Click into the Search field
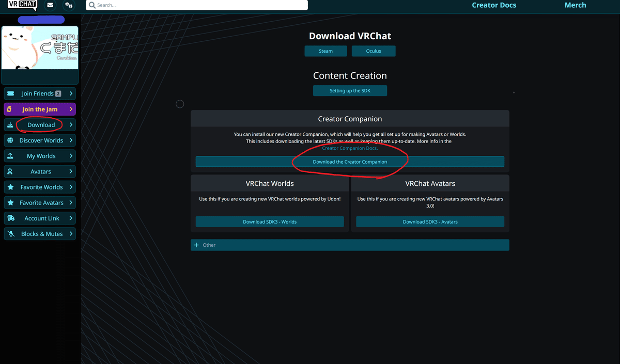This screenshot has height=364, width=620. pos(197,5)
